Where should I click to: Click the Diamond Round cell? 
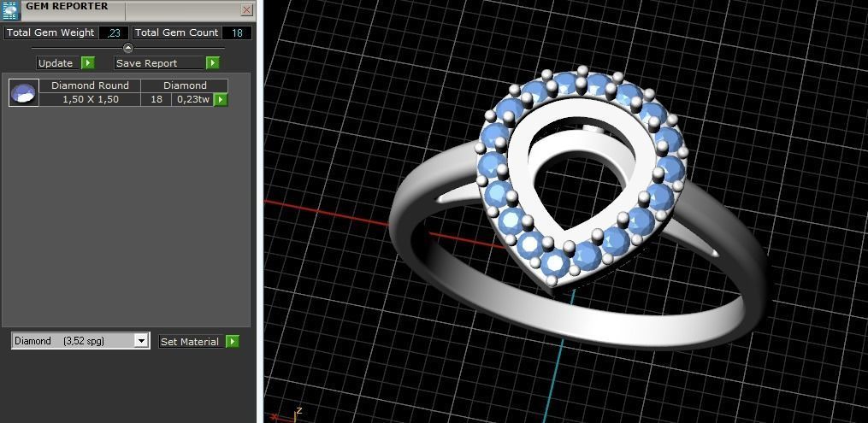coord(91,85)
